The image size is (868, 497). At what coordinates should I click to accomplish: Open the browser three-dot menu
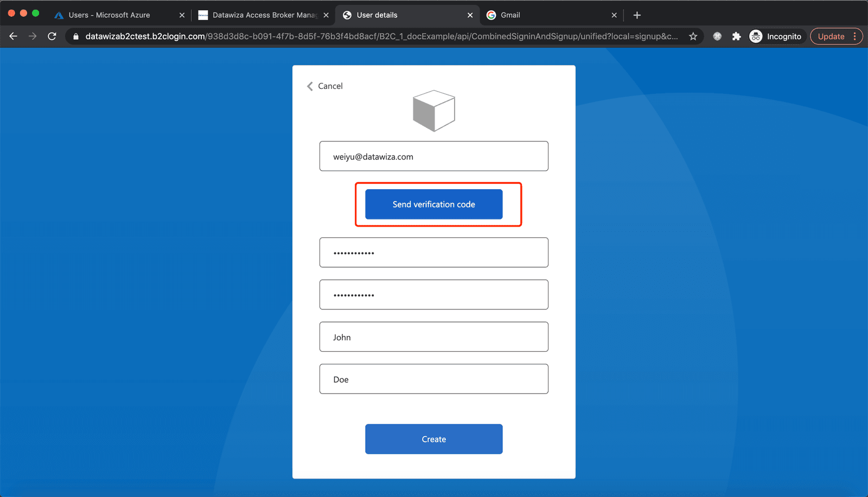pyautogui.click(x=854, y=36)
